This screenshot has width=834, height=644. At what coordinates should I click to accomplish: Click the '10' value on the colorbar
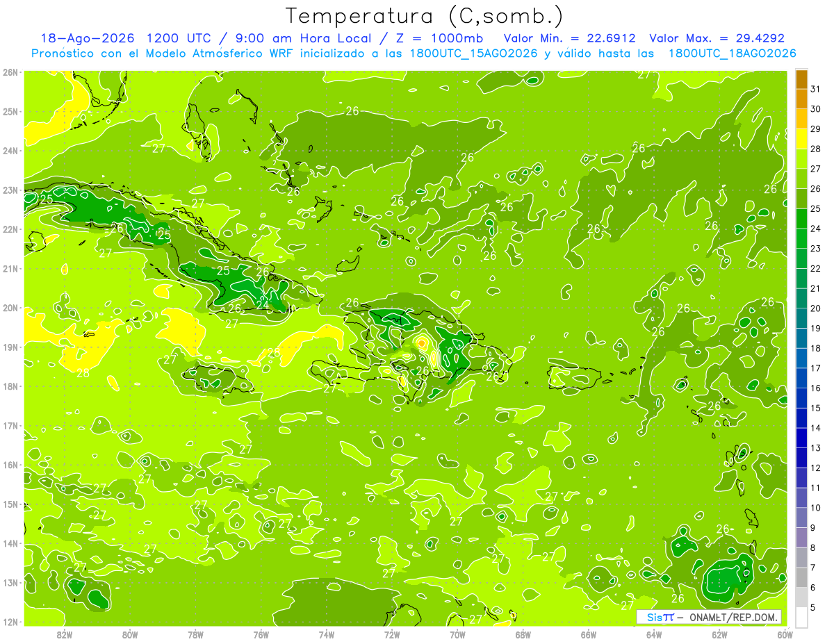pyautogui.click(x=816, y=508)
